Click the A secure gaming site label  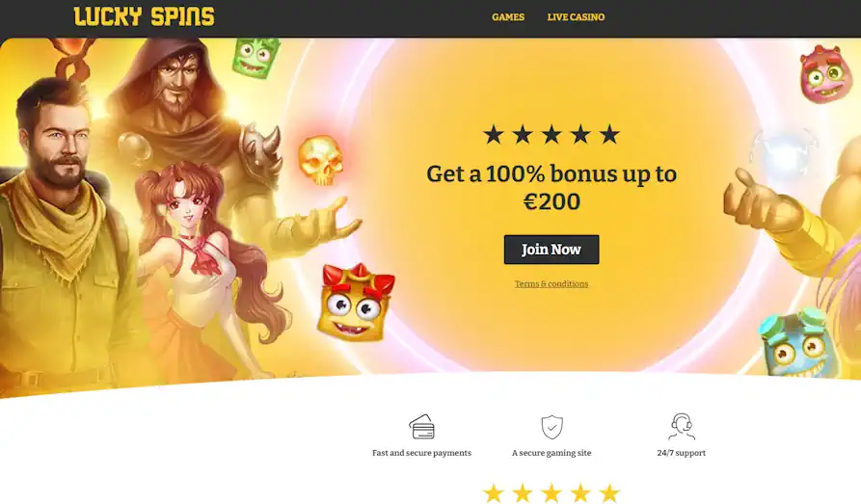point(552,453)
